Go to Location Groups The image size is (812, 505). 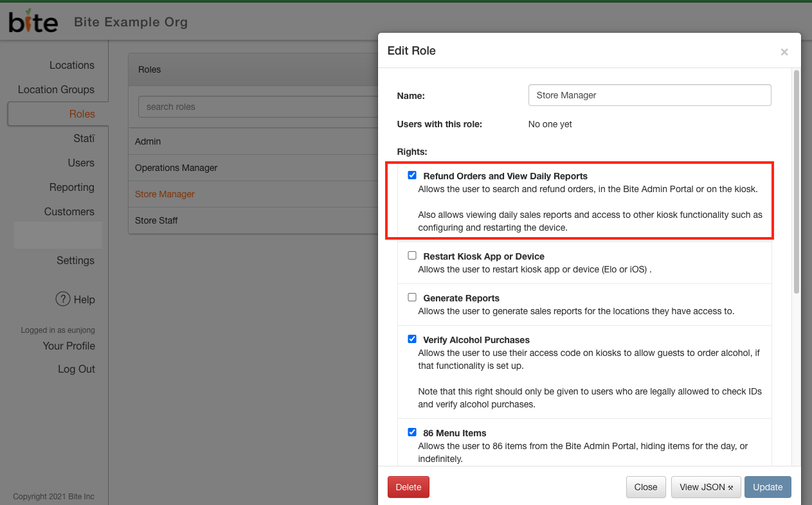click(x=56, y=89)
